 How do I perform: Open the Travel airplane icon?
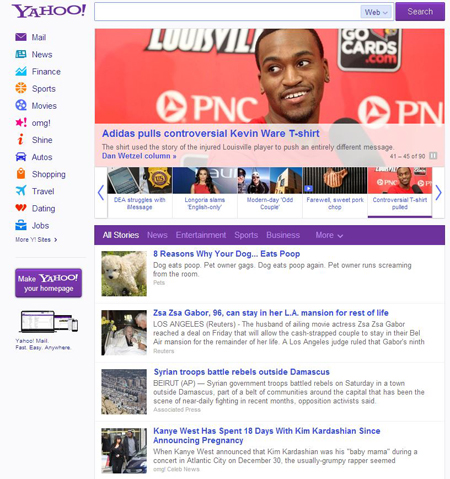(x=21, y=190)
